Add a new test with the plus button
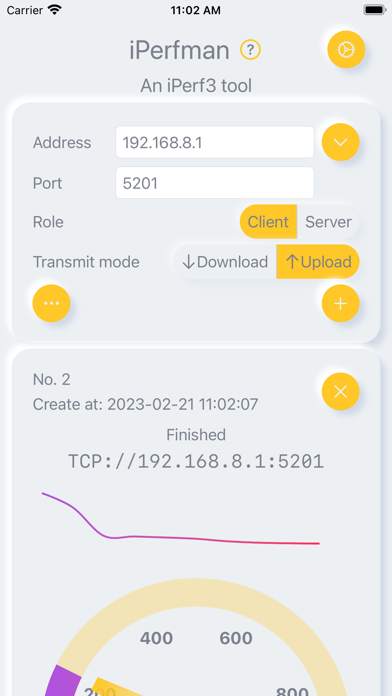 pyautogui.click(x=341, y=303)
